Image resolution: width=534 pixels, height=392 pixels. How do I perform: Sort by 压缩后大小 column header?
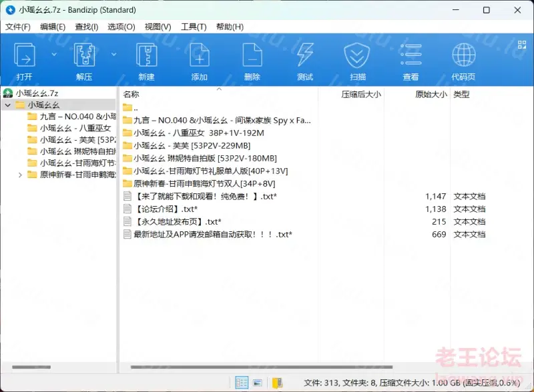click(361, 94)
